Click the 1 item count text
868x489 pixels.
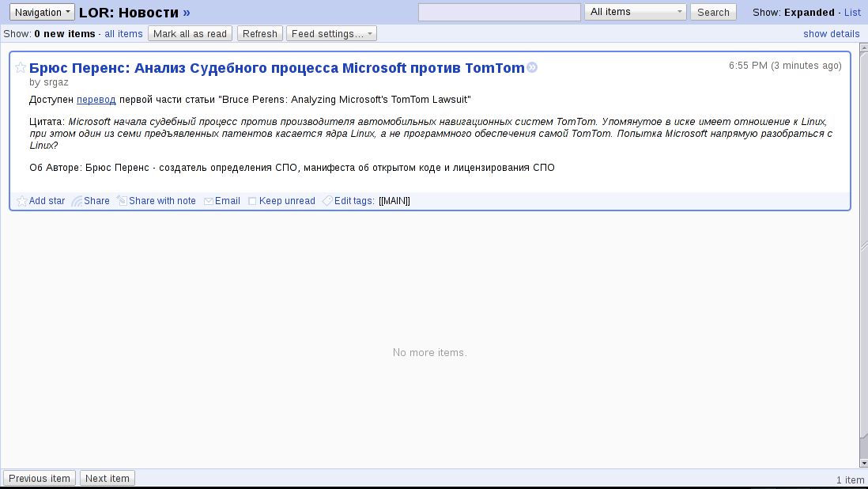pos(851,480)
